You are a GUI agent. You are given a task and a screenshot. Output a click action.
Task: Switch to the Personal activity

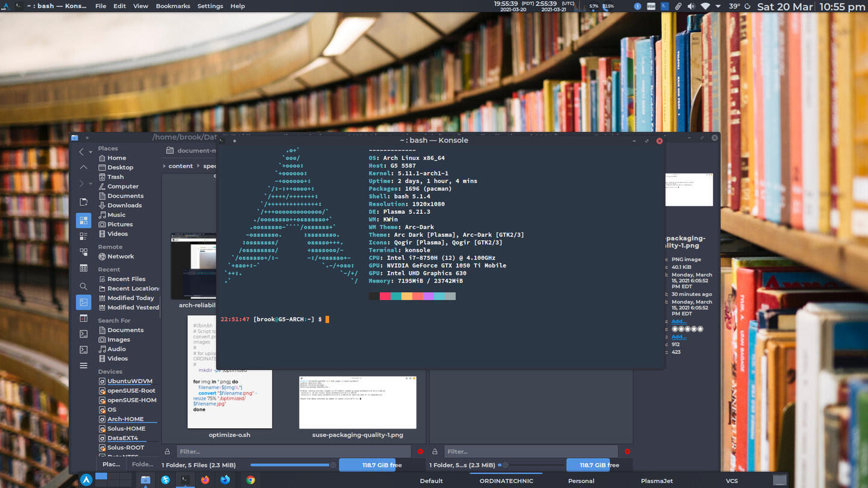581,481
